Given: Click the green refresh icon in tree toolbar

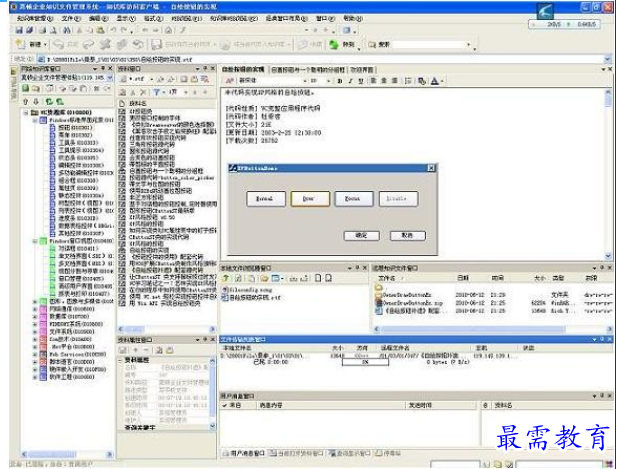Looking at the screenshot, I should pos(49,102).
